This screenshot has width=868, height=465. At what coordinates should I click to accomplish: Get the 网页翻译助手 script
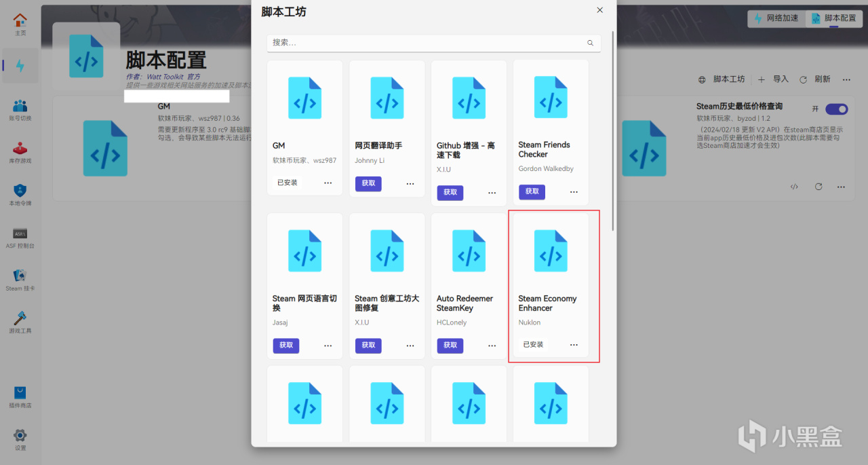coord(368,183)
